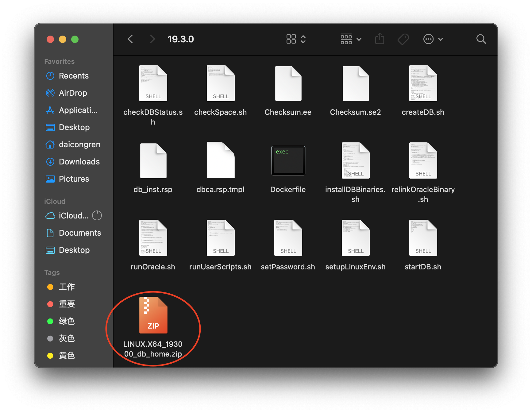The image size is (532, 413).
Task: Select the 黄色 yellow tag
Action: click(67, 356)
